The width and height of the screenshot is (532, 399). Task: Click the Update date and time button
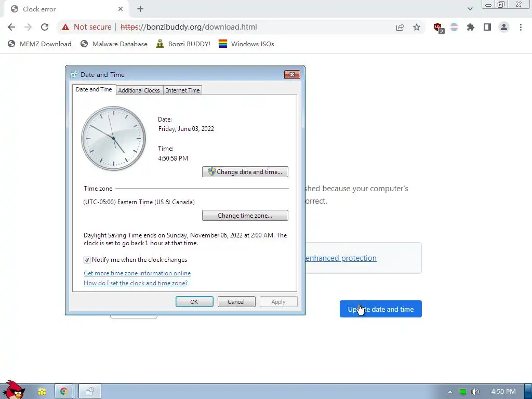coord(381,309)
